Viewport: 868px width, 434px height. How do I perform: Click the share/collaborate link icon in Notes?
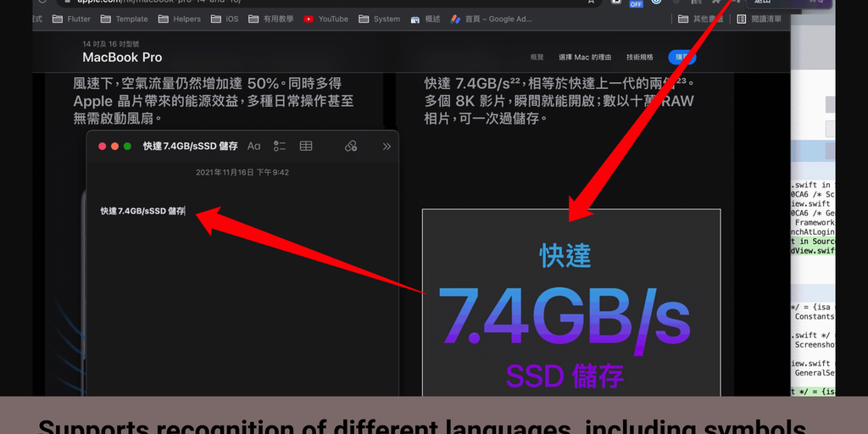(350, 146)
